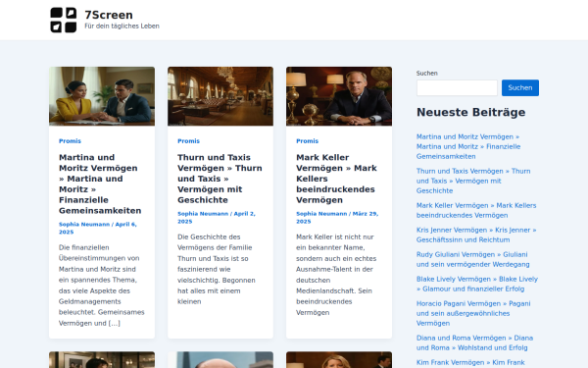Open sidebar link Thurn und Taxis Vermögen
Image resolution: width=588 pixels, height=368 pixels.
(x=473, y=181)
